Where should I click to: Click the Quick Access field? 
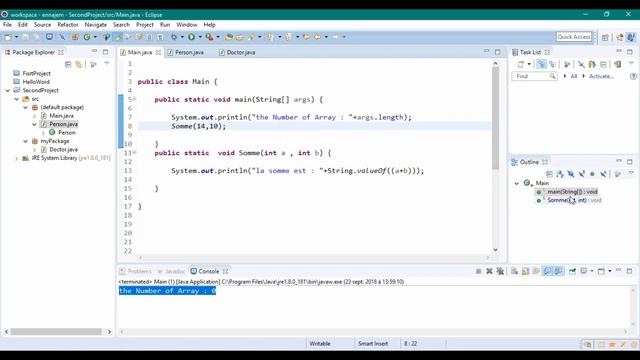573,37
